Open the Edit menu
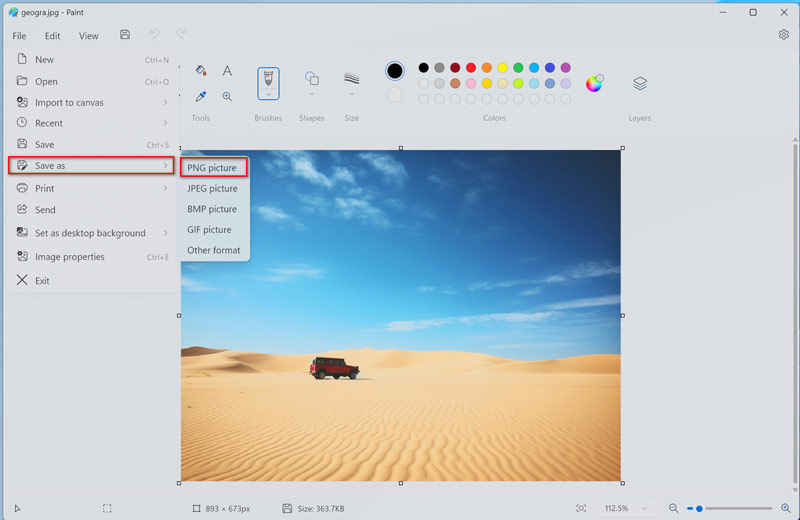Screen dimensions: 800x520 (52, 36)
